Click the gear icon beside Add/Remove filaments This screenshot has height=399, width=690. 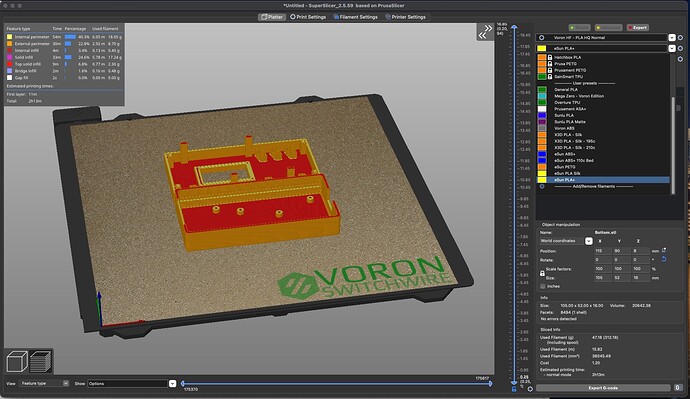(542, 187)
